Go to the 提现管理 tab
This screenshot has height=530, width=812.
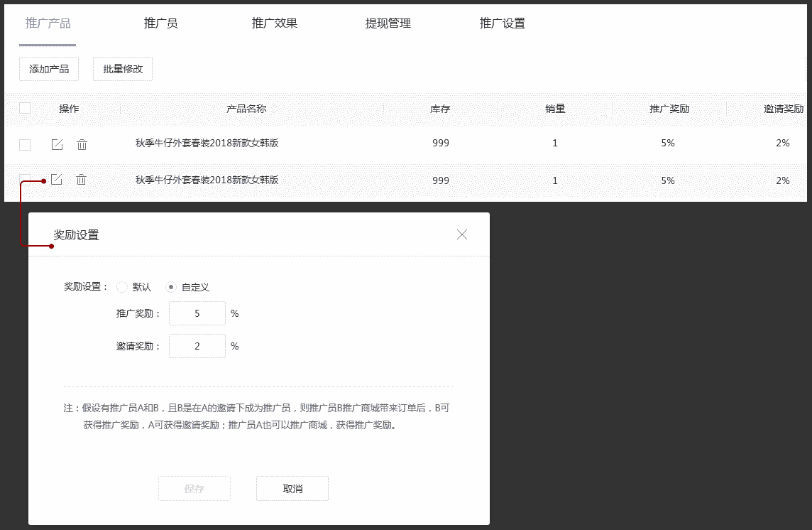388,23
